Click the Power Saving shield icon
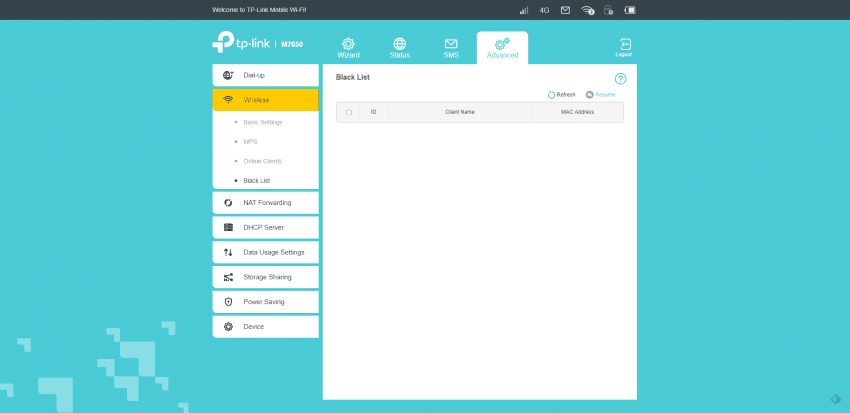 [228, 301]
